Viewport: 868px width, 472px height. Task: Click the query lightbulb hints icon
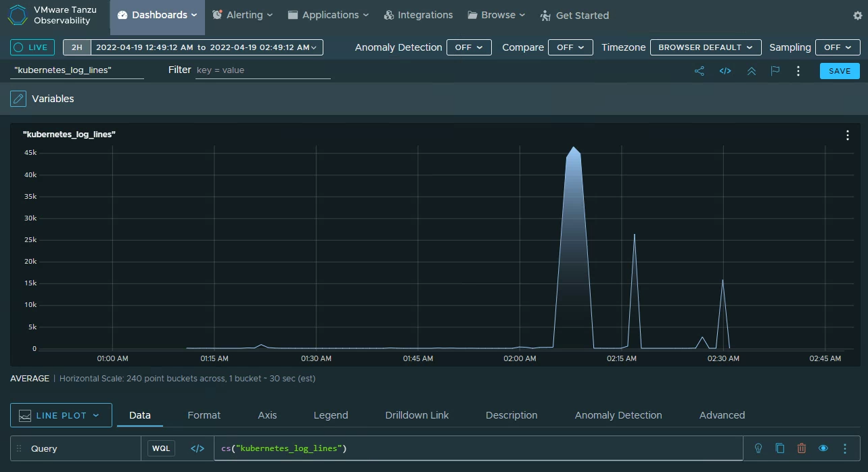(758, 448)
